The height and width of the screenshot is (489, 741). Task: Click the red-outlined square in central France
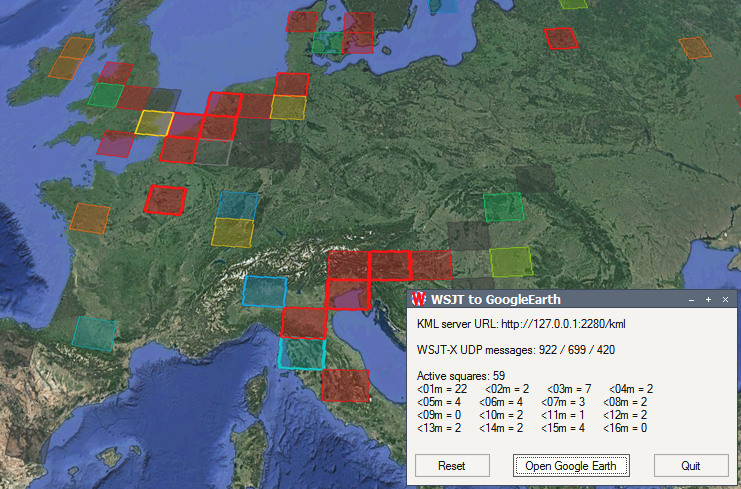166,200
